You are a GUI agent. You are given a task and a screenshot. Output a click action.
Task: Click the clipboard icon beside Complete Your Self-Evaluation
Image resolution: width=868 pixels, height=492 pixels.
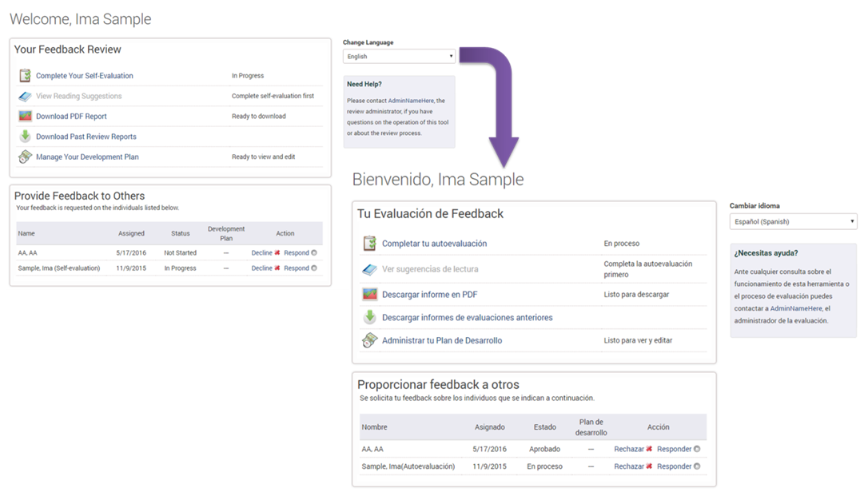click(x=25, y=75)
